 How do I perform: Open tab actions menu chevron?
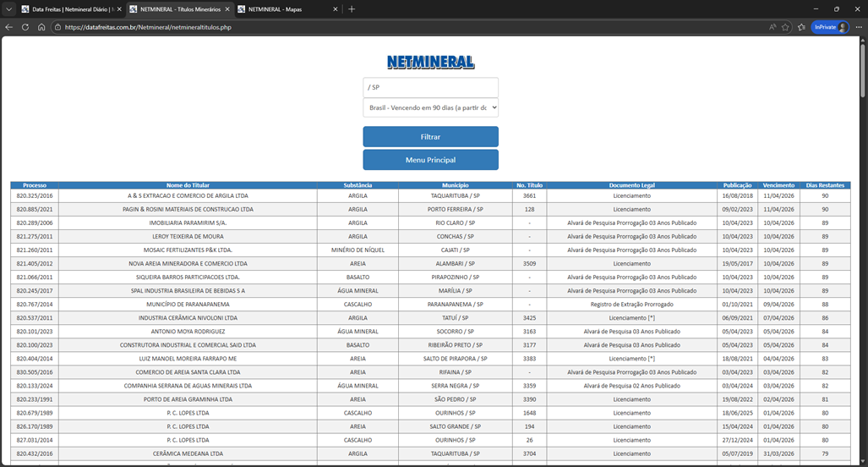(x=8, y=8)
